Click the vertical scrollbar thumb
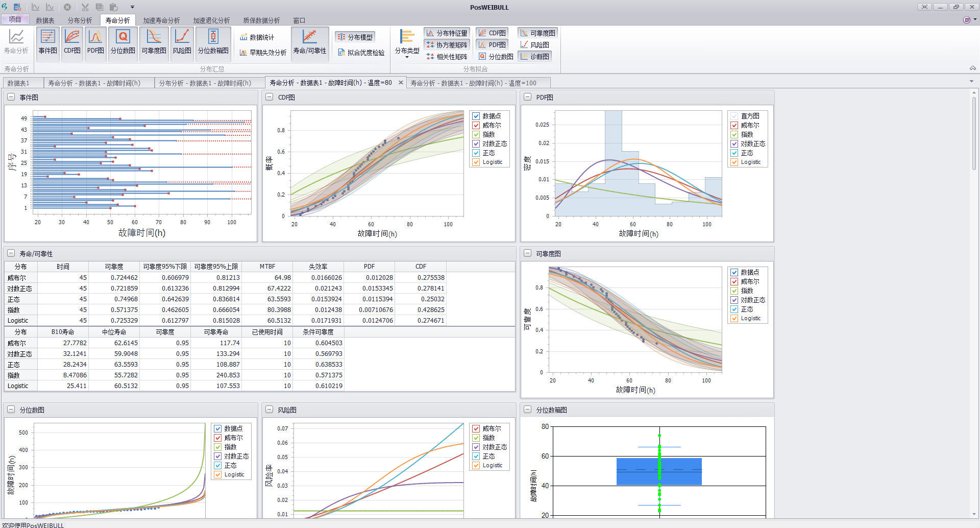The image size is (980, 528). 974,133
